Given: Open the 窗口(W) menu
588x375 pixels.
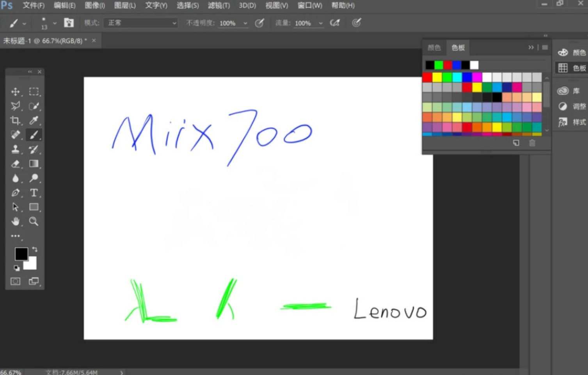Looking at the screenshot, I should click(310, 5).
